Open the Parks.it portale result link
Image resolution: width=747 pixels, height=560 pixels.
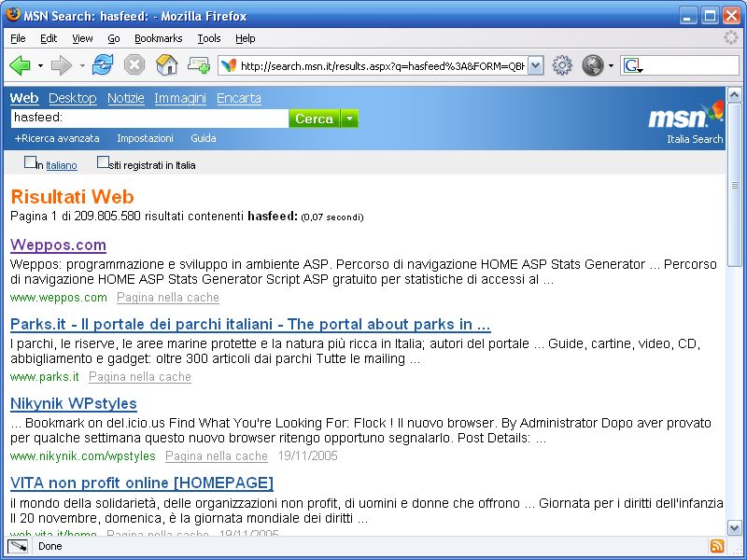[x=250, y=324]
